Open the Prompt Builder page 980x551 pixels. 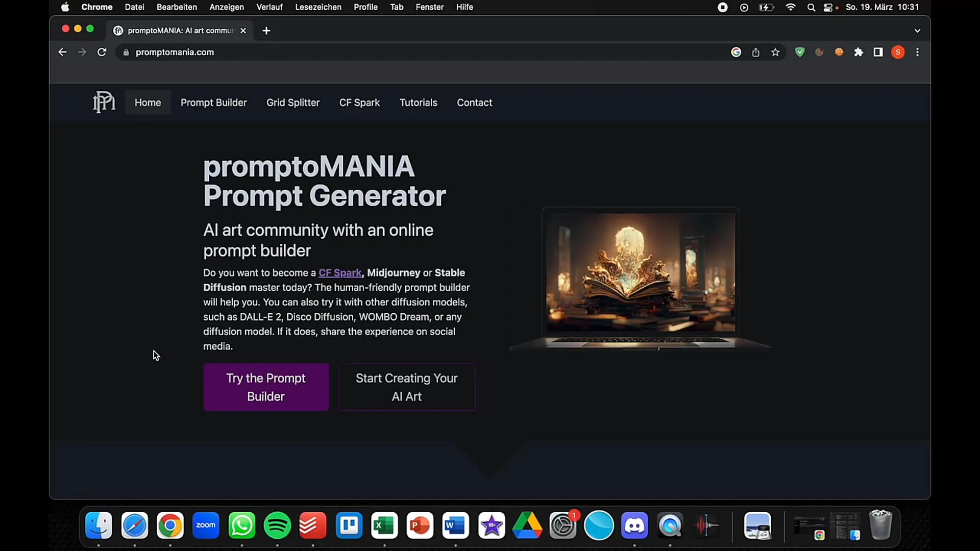214,102
